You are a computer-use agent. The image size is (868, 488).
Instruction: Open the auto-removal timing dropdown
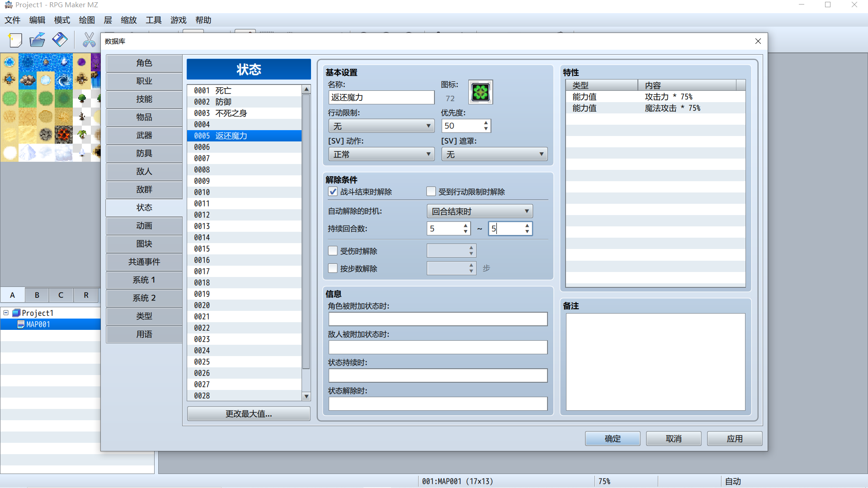tap(480, 211)
